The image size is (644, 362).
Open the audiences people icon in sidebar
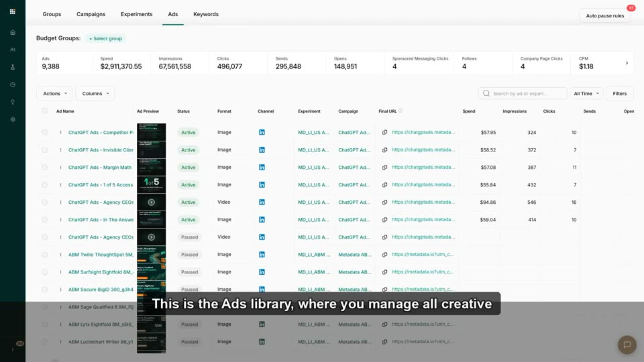(x=13, y=50)
